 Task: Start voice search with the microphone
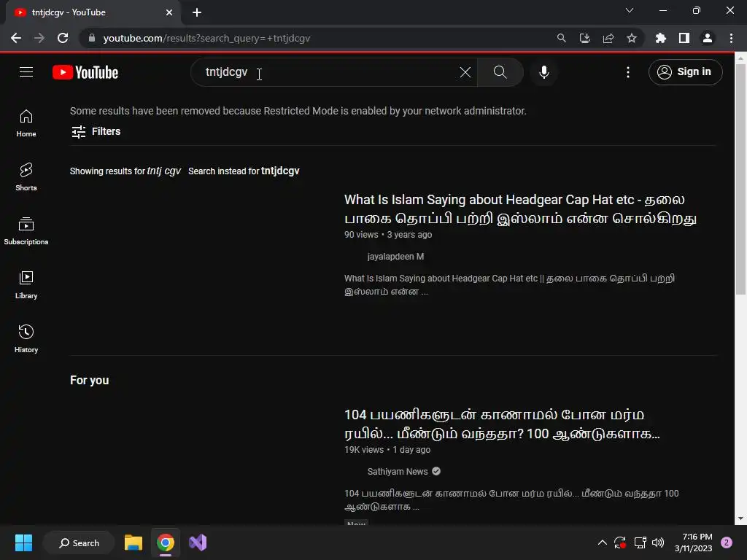coord(543,72)
